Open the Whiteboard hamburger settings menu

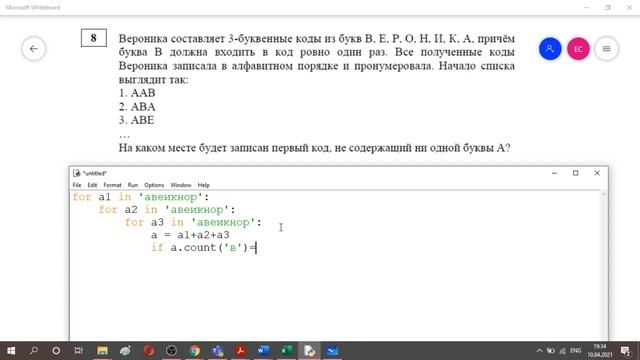pos(607,49)
